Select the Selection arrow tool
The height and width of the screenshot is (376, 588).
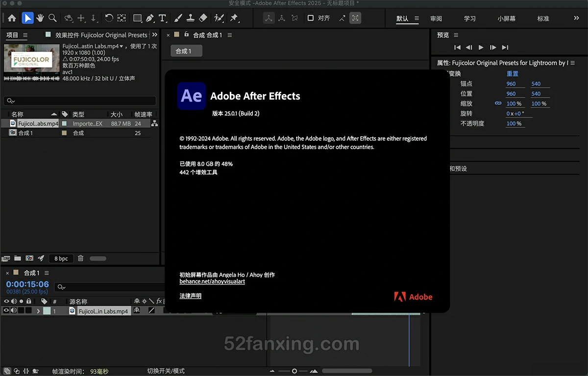[x=27, y=18]
